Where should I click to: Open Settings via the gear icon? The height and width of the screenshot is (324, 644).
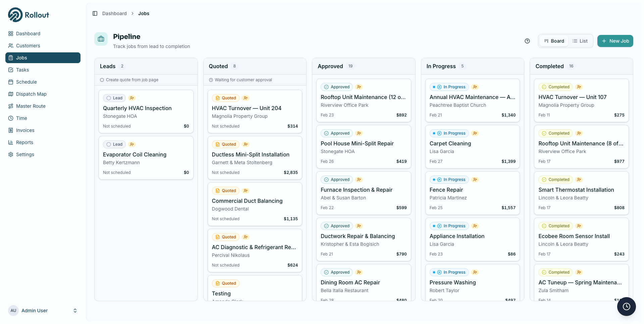(10, 154)
